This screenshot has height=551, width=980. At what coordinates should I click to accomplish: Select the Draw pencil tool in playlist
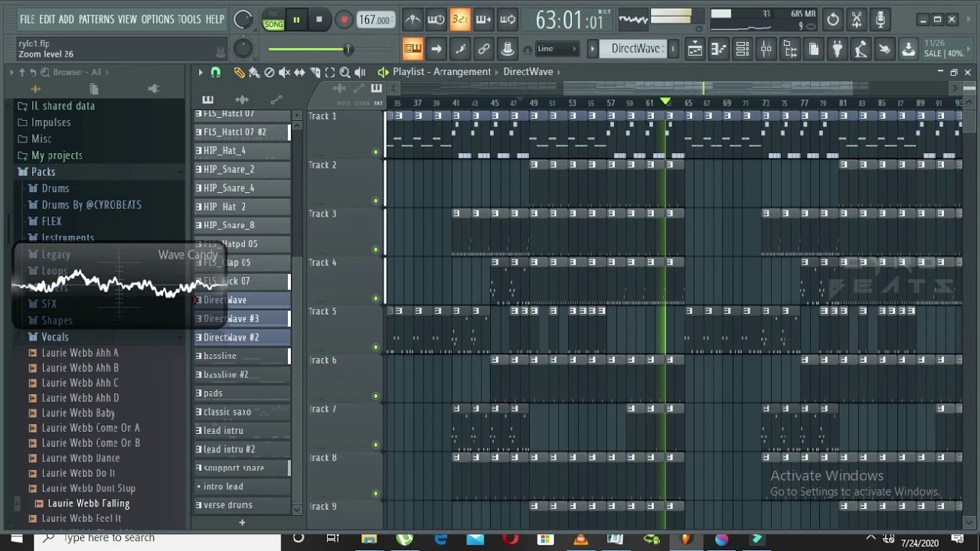pyautogui.click(x=239, y=72)
